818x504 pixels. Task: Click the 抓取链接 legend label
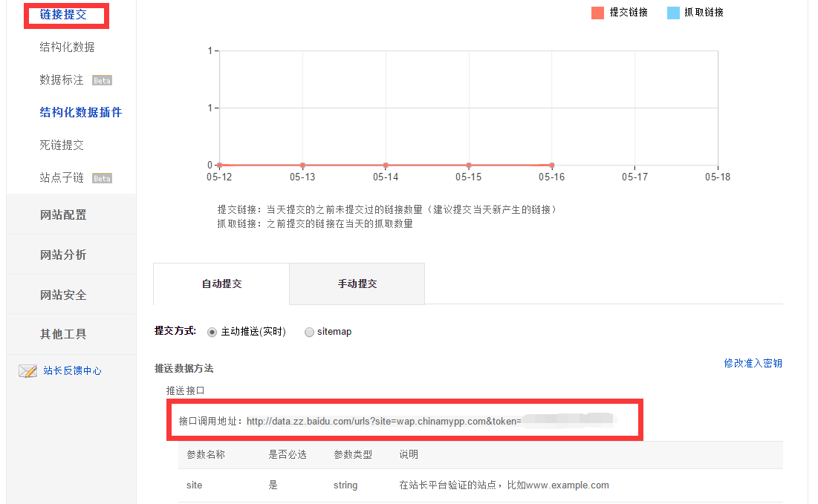[x=704, y=13]
